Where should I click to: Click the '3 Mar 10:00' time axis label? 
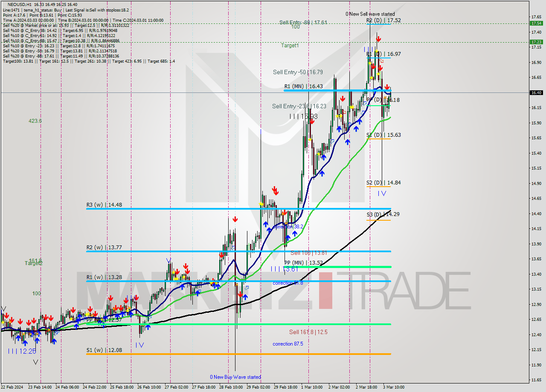coord(394,387)
